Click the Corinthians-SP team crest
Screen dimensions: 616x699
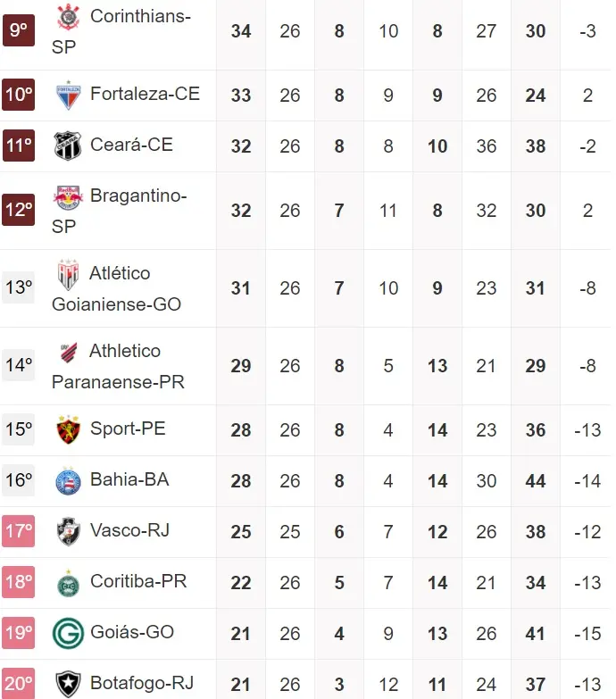(67, 16)
